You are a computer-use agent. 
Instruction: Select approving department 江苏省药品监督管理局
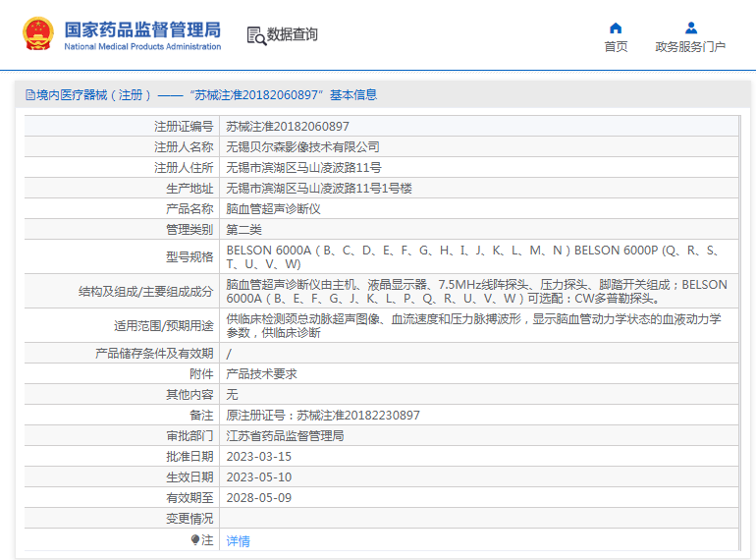pyautogui.click(x=285, y=436)
